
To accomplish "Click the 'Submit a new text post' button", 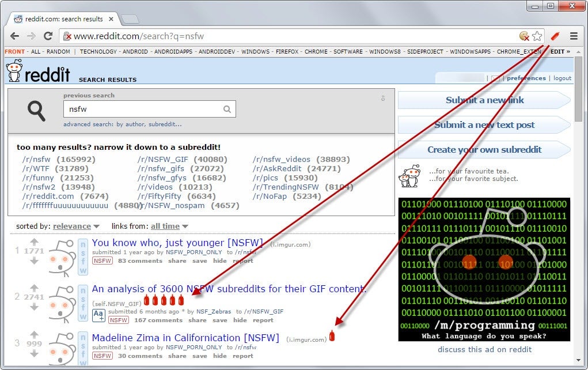I will pyautogui.click(x=484, y=125).
